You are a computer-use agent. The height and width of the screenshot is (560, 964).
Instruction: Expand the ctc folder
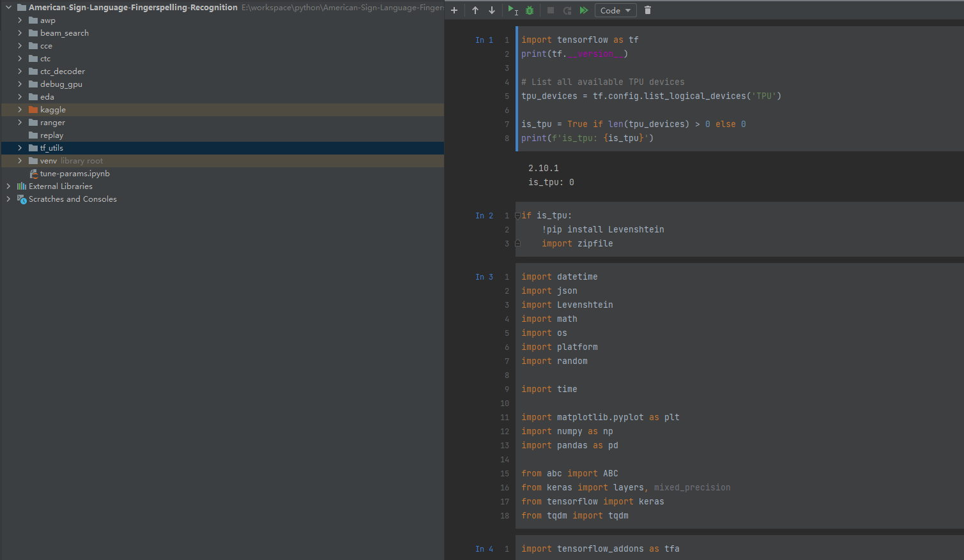click(20, 59)
